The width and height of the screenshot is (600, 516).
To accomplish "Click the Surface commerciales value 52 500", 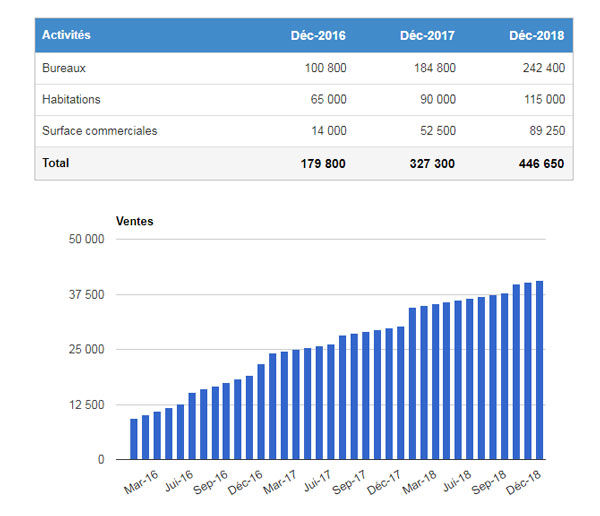I will point(438,131).
